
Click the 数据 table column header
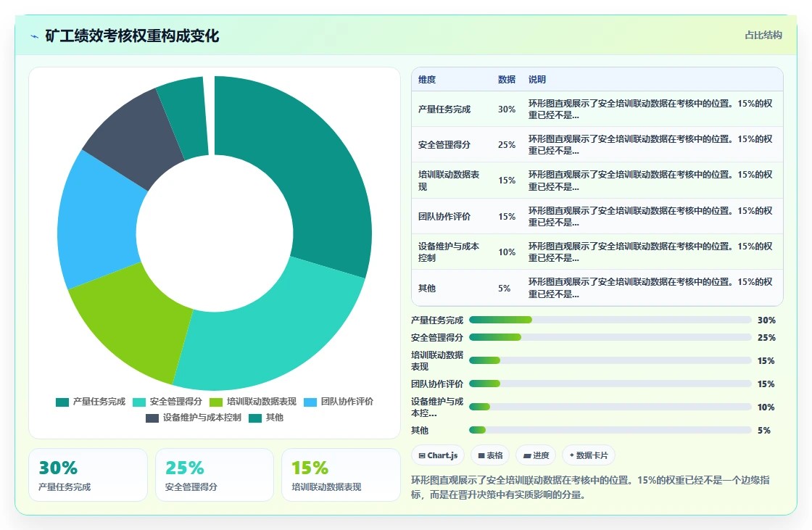[507, 80]
